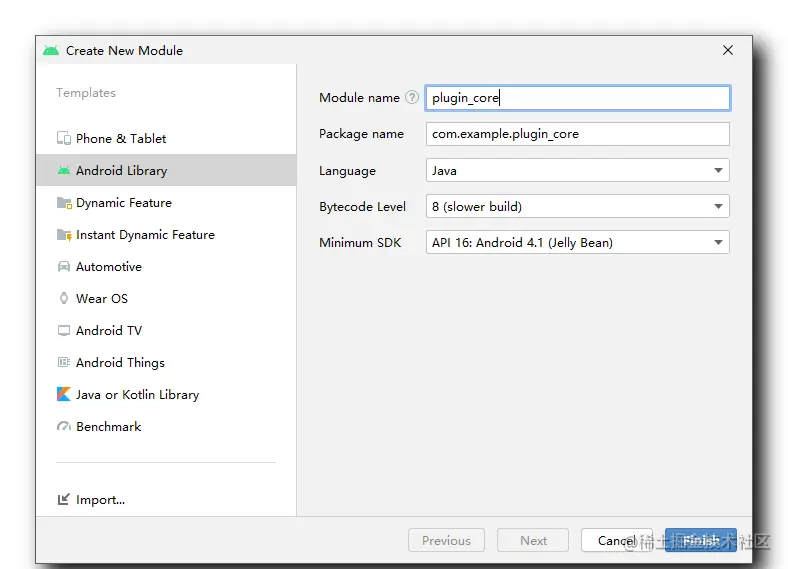This screenshot has height=569, width=788.
Task: Click the Bytecode Level label
Action: (362, 207)
